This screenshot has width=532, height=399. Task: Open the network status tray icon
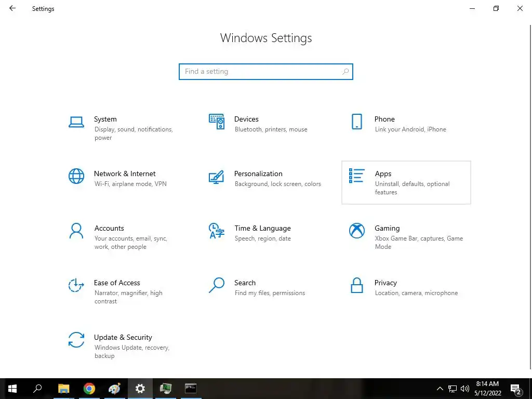coord(453,389)
